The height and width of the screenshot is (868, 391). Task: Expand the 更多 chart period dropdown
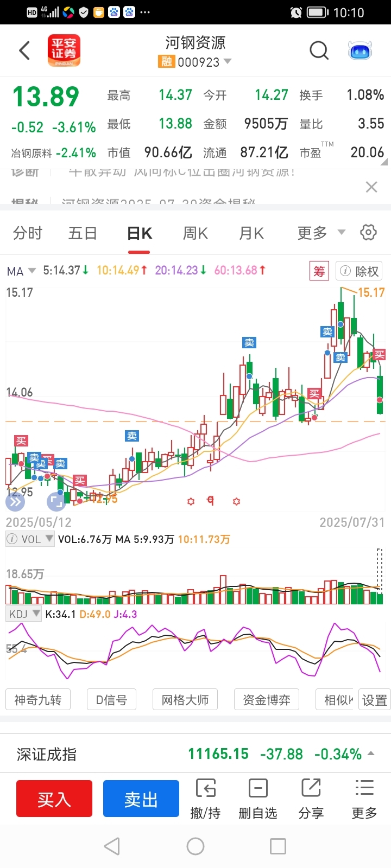[321, 233]
